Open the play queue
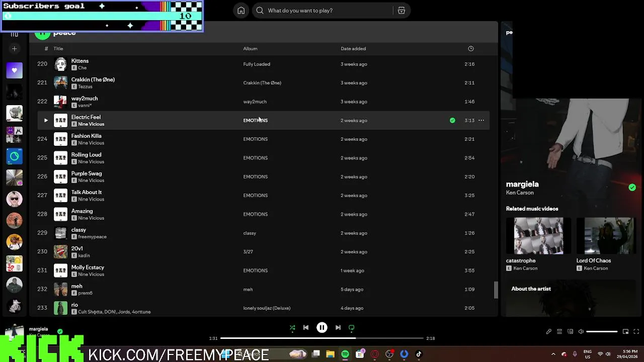 click(559, 332)
